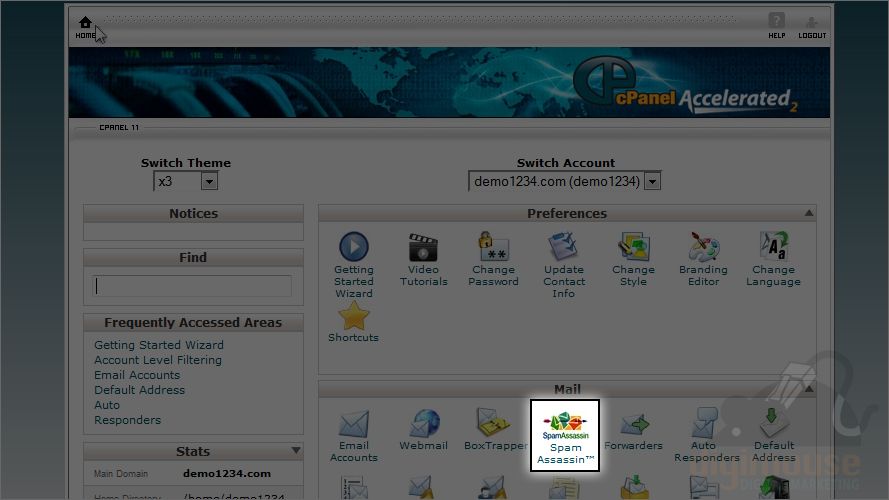Open Change Password

[x=493, y=260]
